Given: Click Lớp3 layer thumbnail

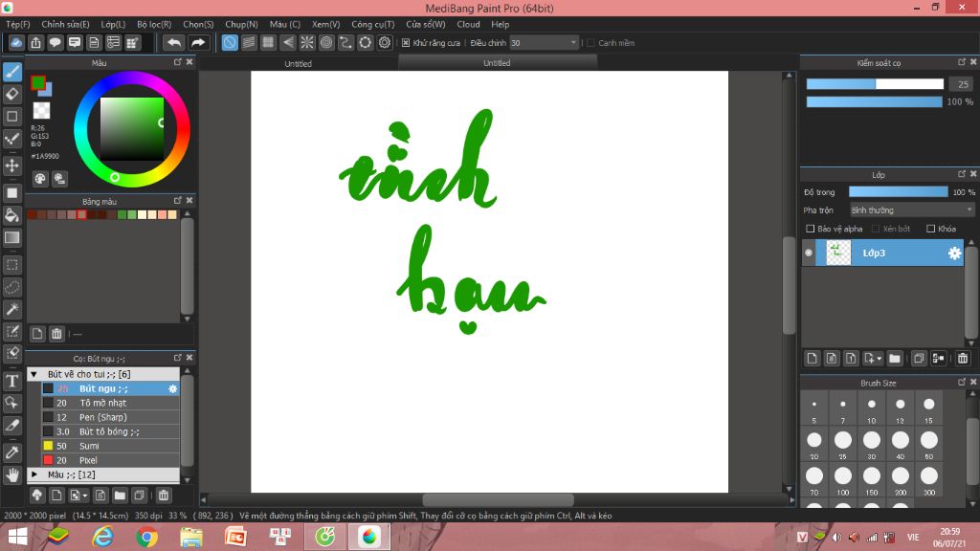Looking at the screenshot, I should pos(838,253).
